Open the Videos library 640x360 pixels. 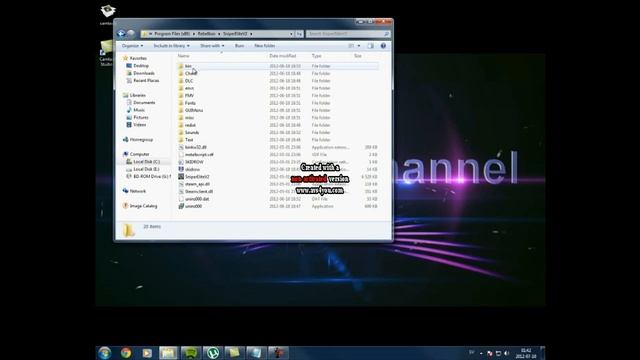(139, 124)
